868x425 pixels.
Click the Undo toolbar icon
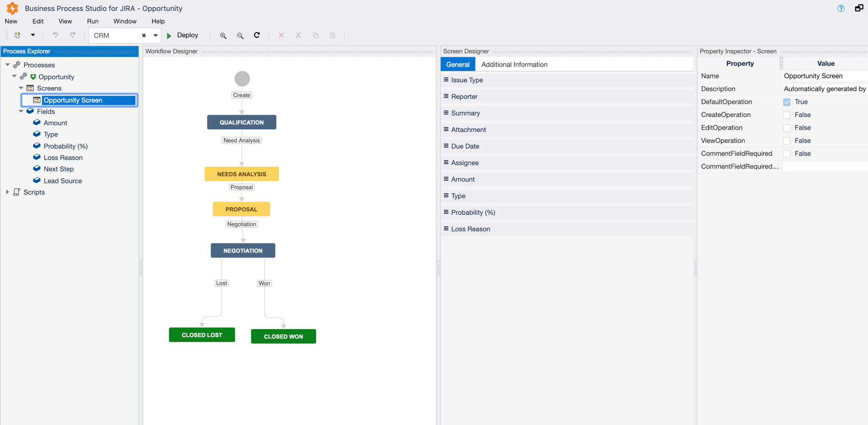coord(55,35)
